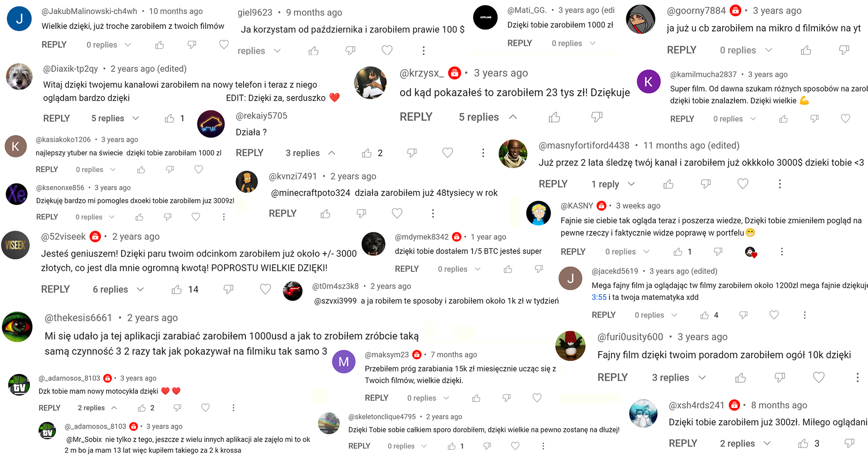Image resolution: width=868 pixels, height=458 pixels.
Task: Jump to timestamp 3:55 link
Action: tap(599, 297)
